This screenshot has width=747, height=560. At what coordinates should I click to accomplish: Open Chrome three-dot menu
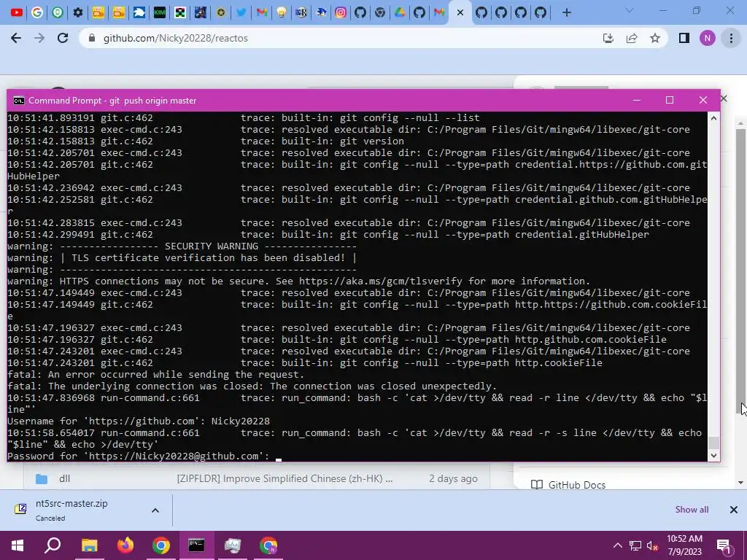pyautogui.click(x=731, y=38)
